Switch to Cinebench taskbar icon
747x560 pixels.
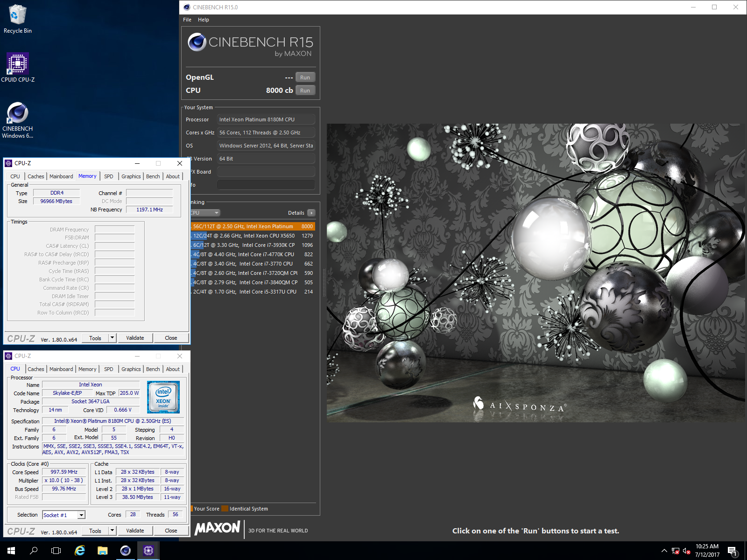[x=126, y=551]
